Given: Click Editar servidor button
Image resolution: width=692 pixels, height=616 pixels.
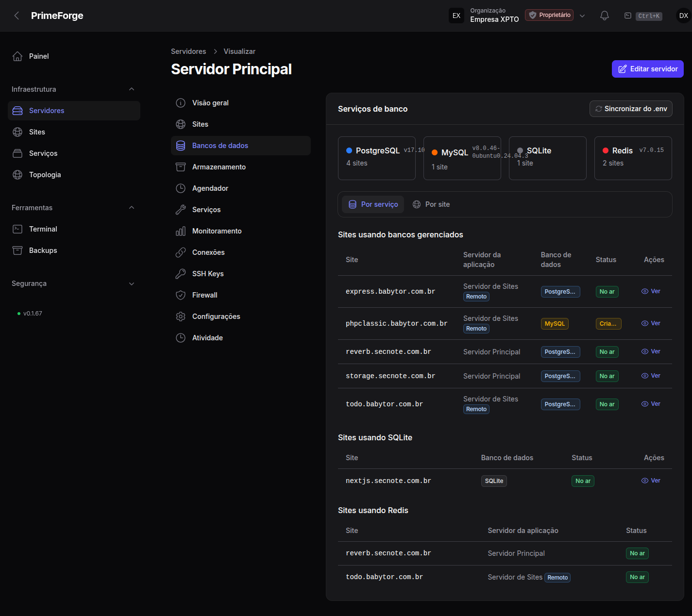Looking at the screenshot, I should [648, 69].
